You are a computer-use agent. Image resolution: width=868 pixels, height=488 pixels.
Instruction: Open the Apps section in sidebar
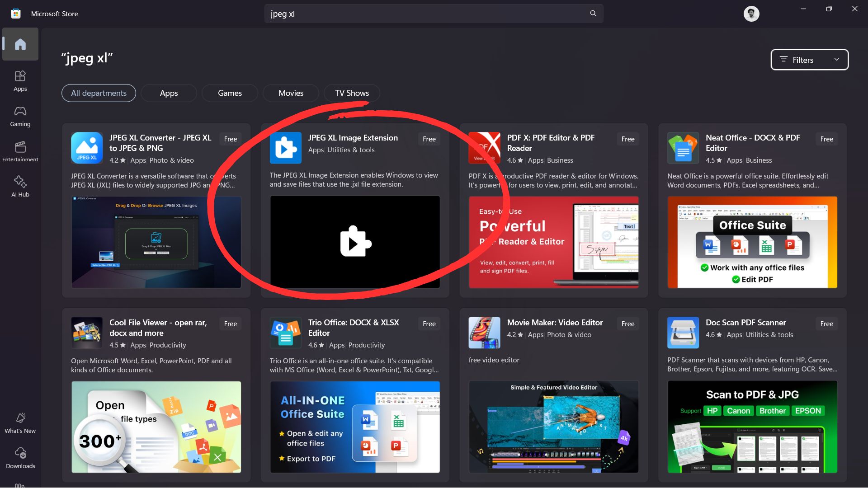[x=20, y=81]
